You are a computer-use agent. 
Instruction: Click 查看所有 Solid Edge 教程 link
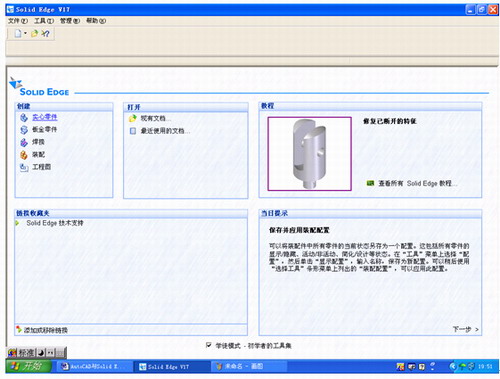[x=417, y=183]
